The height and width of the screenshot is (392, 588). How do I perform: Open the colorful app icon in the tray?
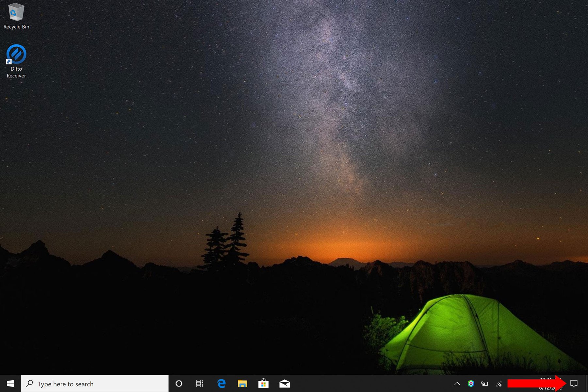point(471,384)
